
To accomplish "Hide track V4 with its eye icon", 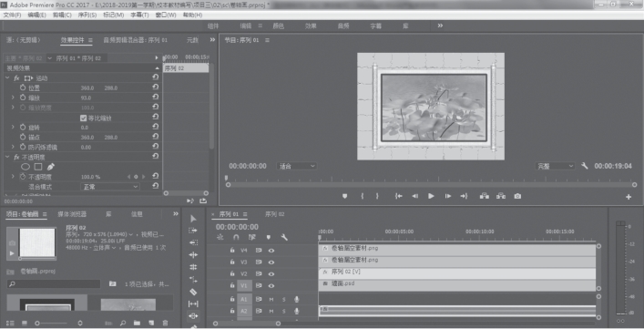I will [x=271, y=250].
